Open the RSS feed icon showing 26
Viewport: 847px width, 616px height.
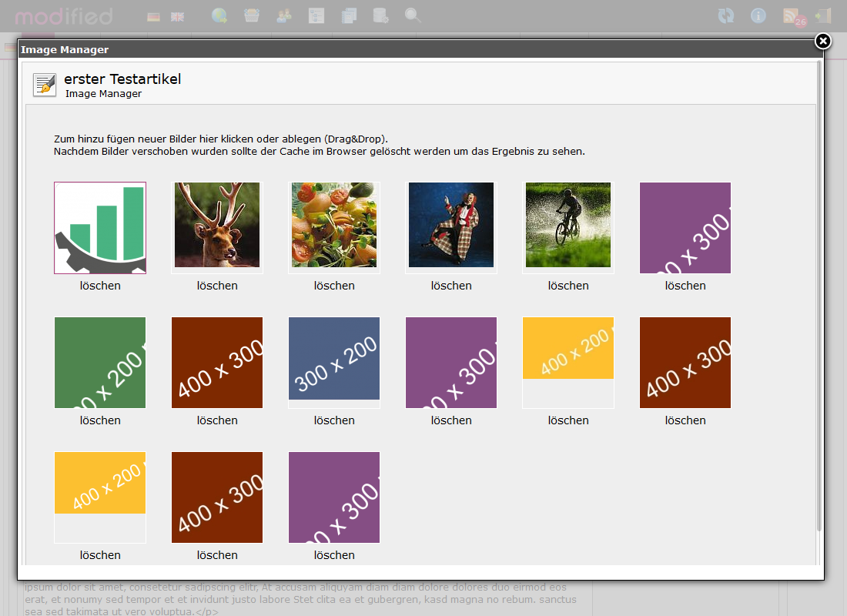(x=792, y=15)
